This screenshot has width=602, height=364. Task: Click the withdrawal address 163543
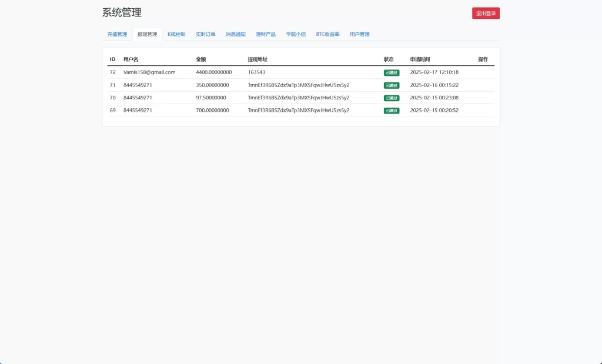[256, 72]
